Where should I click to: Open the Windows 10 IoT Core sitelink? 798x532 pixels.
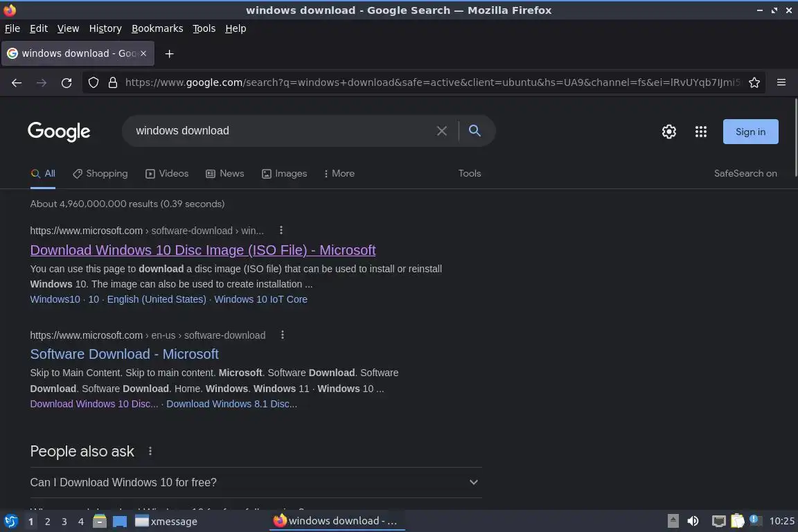tap(260, 299)
